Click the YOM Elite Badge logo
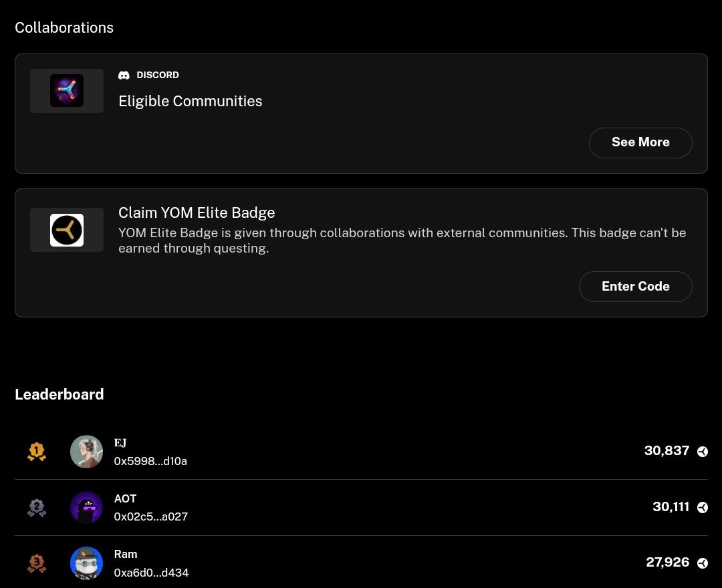Image resolution: width=722 pixels, height=588 pixels. coord(67,230)
